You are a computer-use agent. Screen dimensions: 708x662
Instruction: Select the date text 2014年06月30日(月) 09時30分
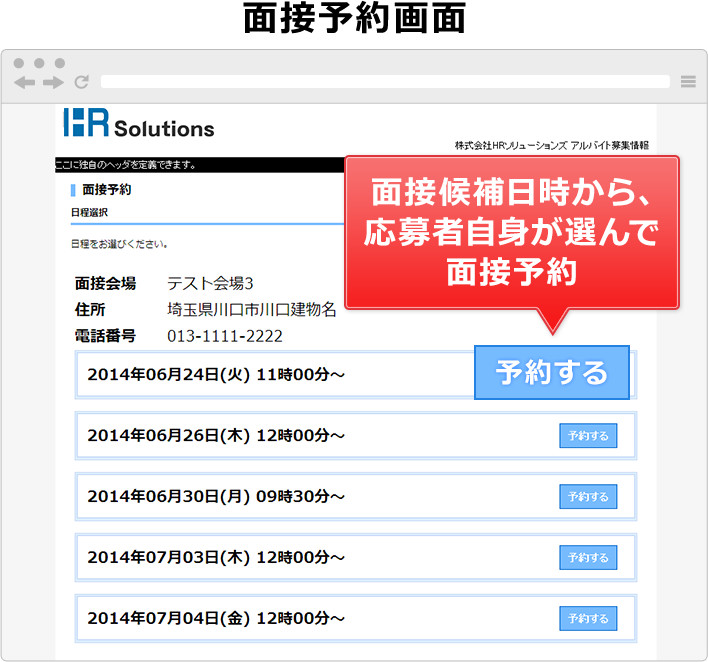(216, 497)
